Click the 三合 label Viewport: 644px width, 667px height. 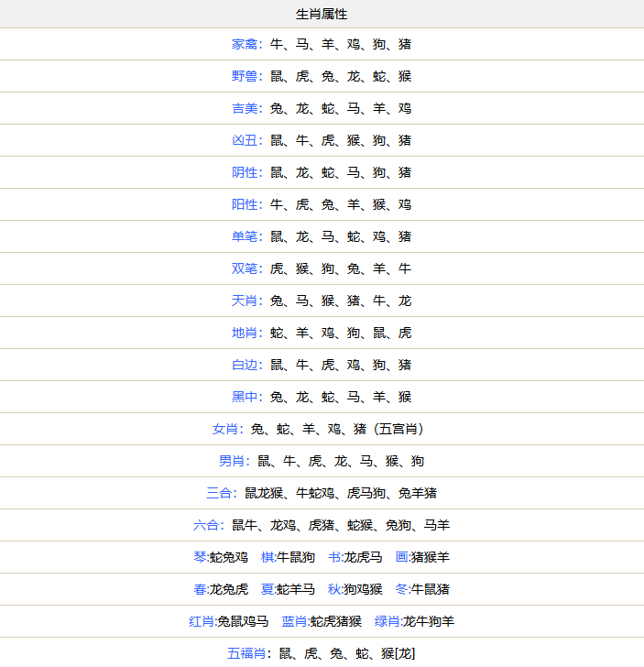click(x=219, y=493)
